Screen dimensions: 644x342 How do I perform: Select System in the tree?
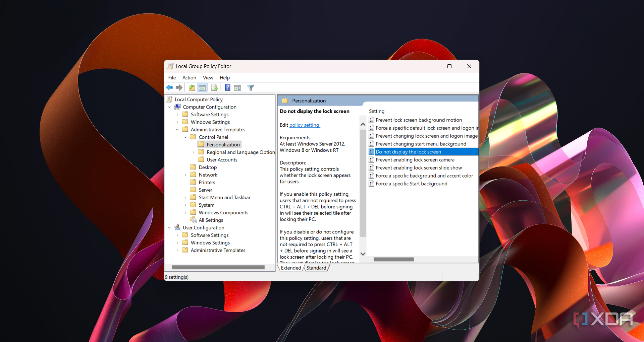pyautogui.click(x=206, y=205)
